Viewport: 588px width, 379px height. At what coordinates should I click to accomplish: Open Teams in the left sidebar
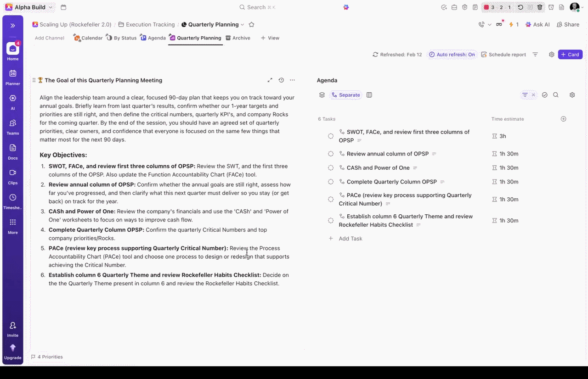(x=13, y=126)
